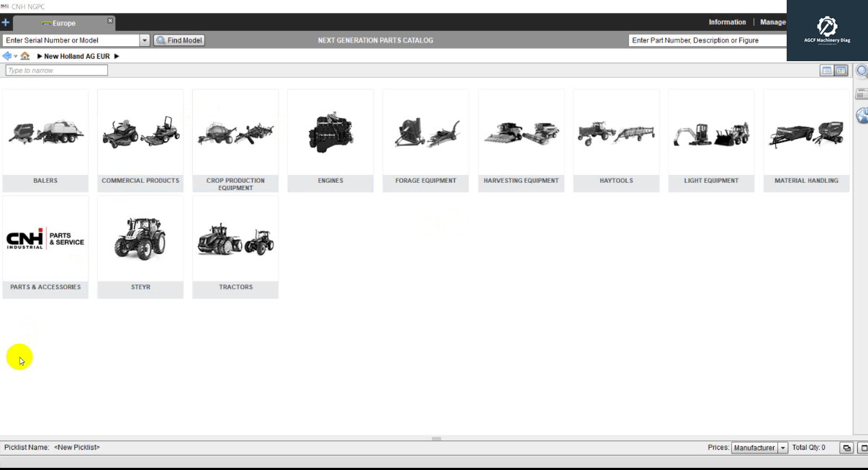Switch to list view display mode
This screenshot has height=470, width=868.
click(x=826, y=70)
